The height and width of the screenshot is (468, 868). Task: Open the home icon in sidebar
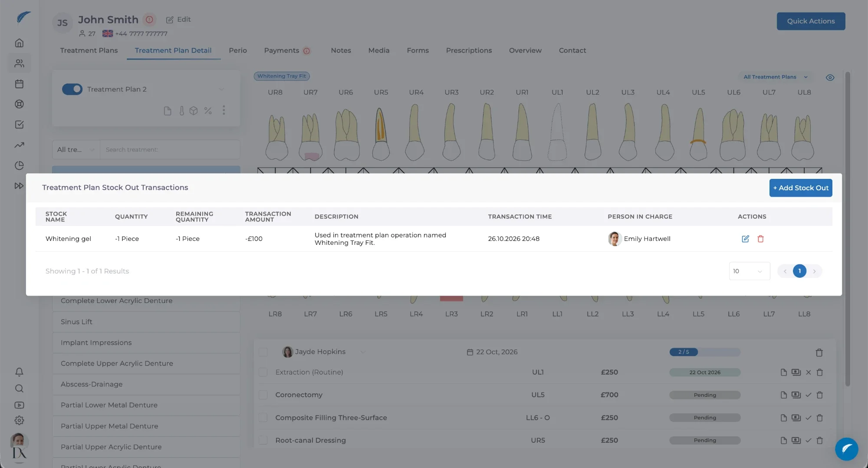click(19, 43)
